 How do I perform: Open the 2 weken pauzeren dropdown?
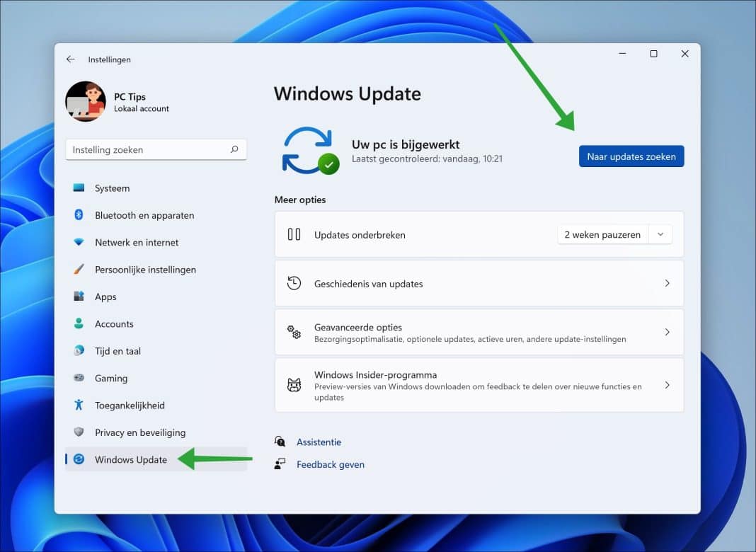tap(615, 234)
